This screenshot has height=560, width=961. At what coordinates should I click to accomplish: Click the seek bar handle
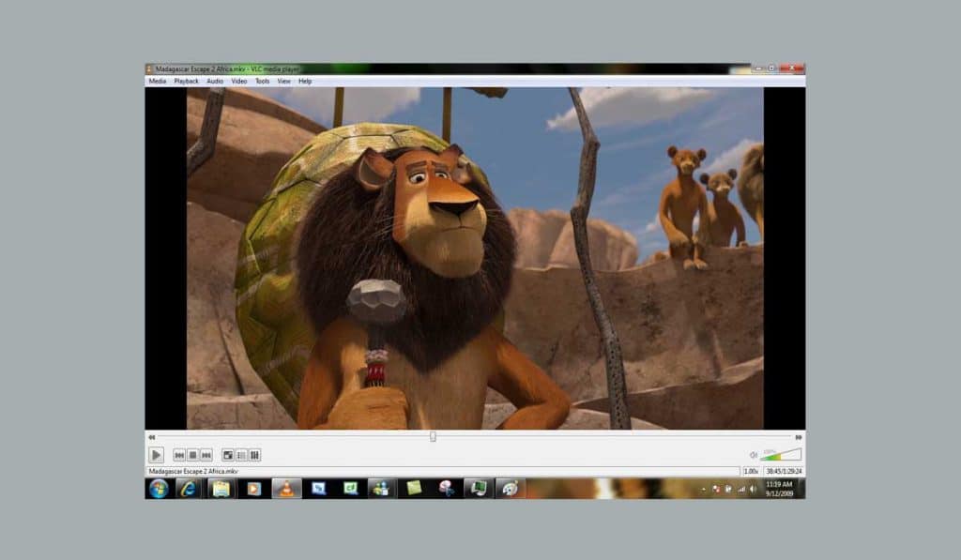click(x=433, y=437)
